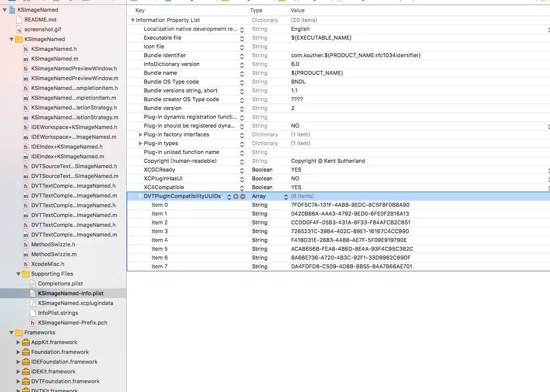
Task: Click the Item 2 String type cell
Action: point(259,222)
